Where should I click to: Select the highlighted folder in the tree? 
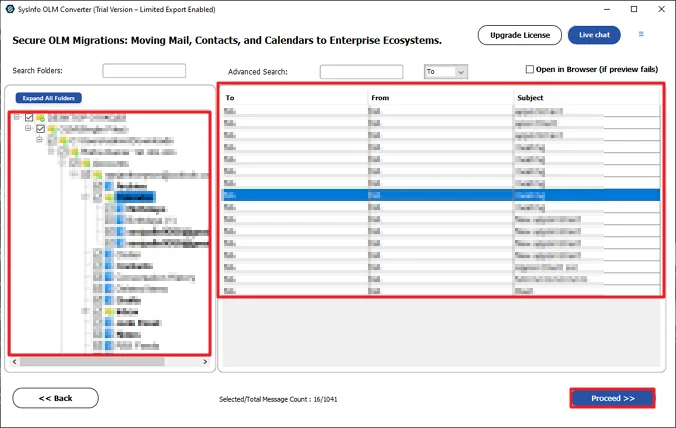[135, 197]
